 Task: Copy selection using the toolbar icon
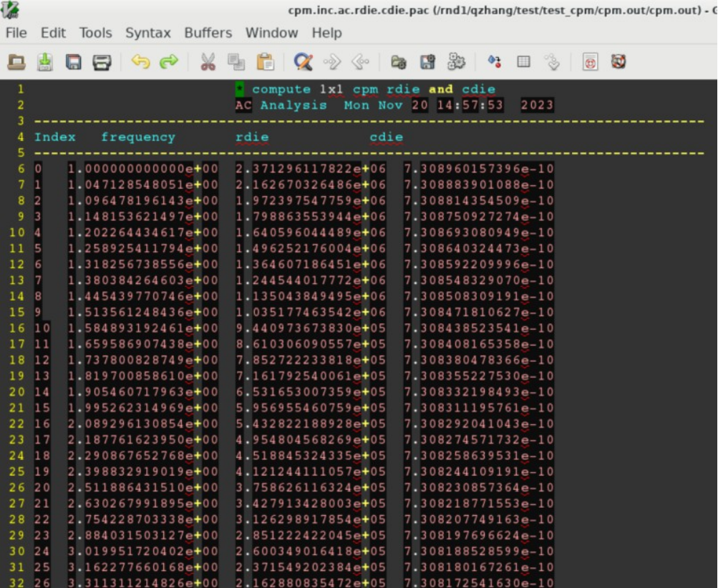click(x=236, y=62)
